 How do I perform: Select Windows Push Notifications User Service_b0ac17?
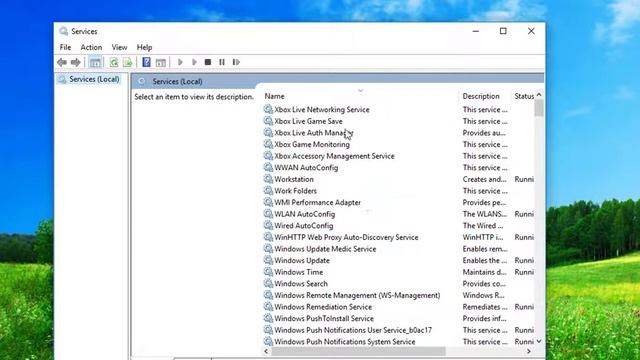point(353,330)
